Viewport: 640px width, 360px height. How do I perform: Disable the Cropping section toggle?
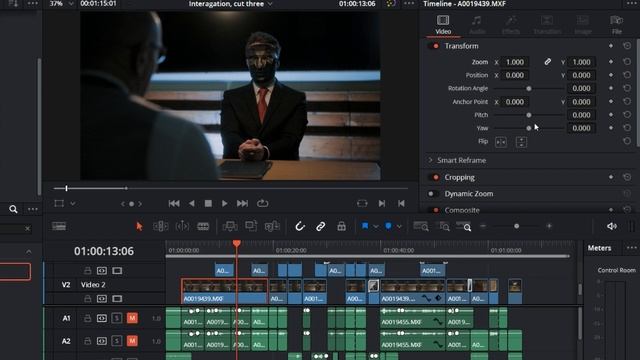[x=434, y=177]
